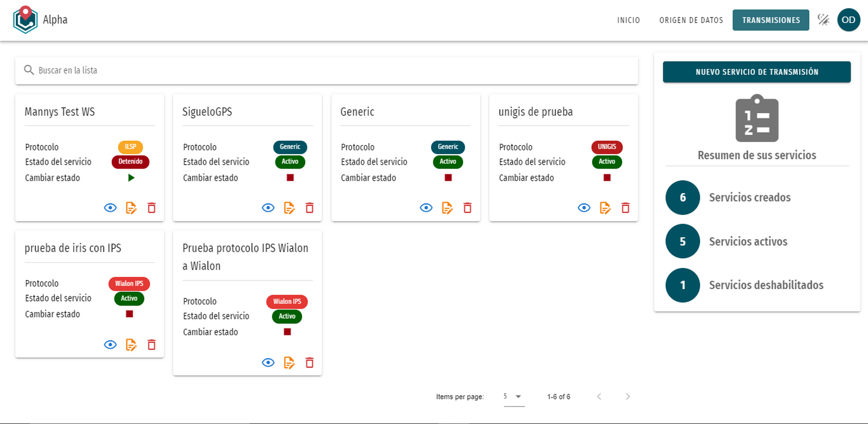Stop the unigis de prueba service
The height and width of the screenshot is (424, 868).
click(607, 178)
